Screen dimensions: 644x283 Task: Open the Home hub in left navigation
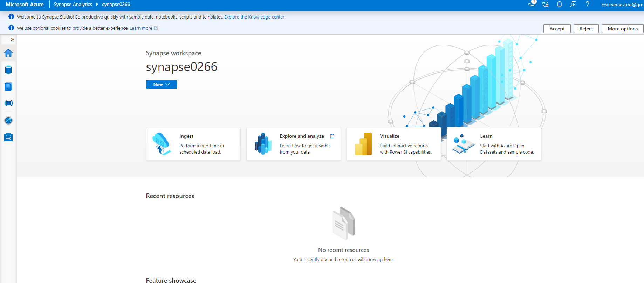click(8, 53)
